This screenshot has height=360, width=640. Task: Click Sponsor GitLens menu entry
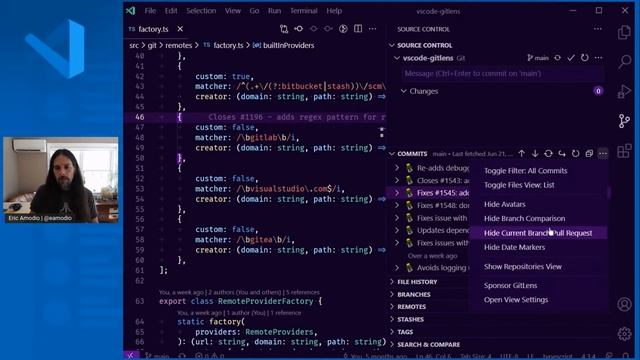tap(511, 285)
